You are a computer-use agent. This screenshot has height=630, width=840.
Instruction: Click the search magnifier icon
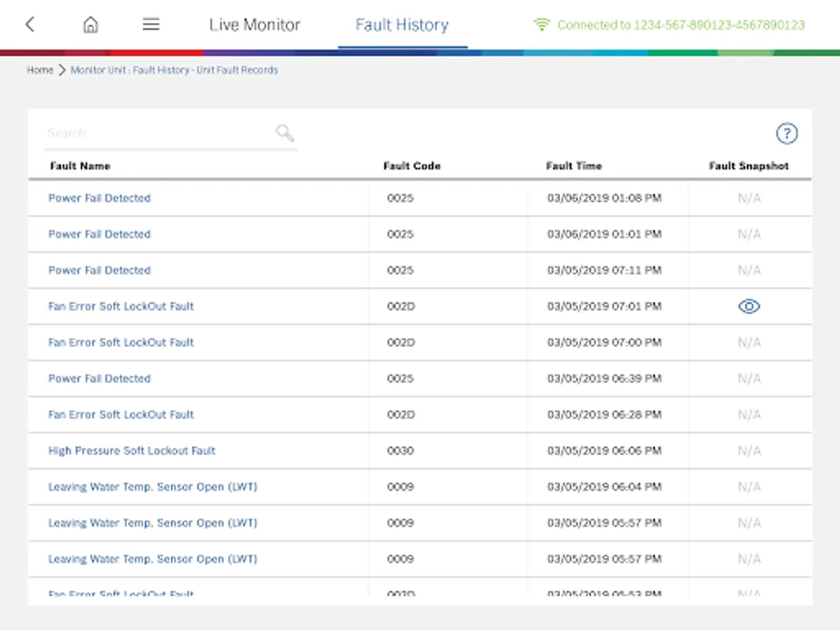click(x=285, y=133)
